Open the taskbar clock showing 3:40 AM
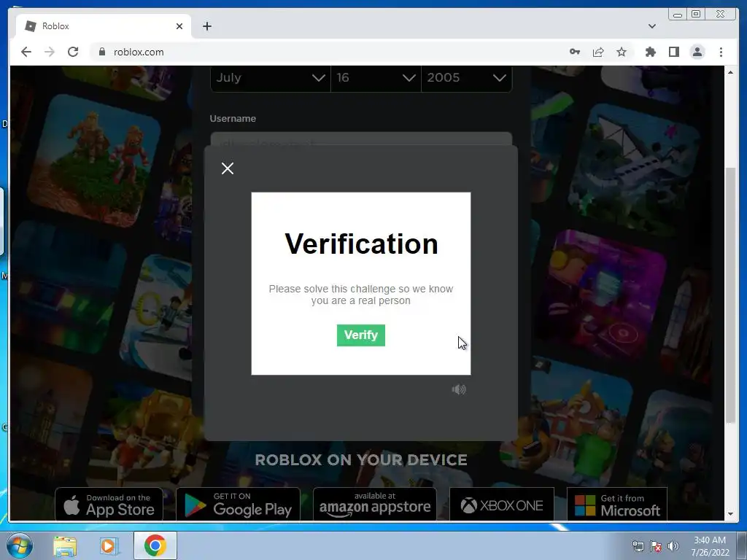The height and width of the screenshot is (560, 747). coord(710,546)
